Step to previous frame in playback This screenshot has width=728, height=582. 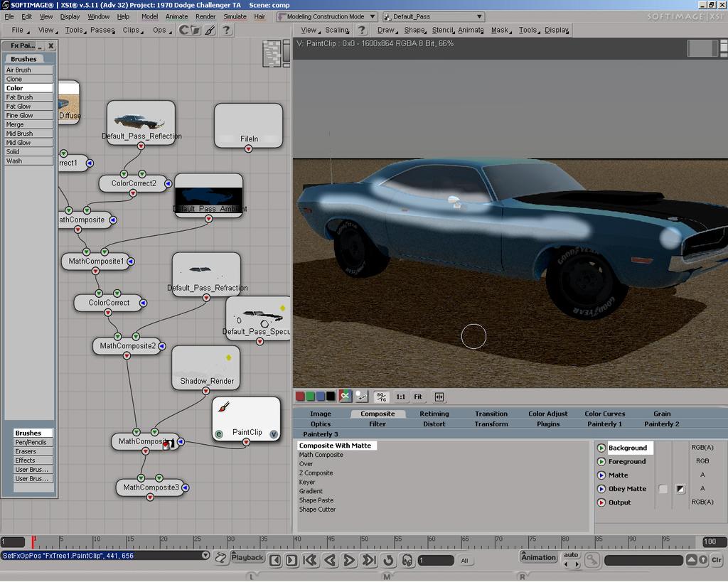point(275,560)
